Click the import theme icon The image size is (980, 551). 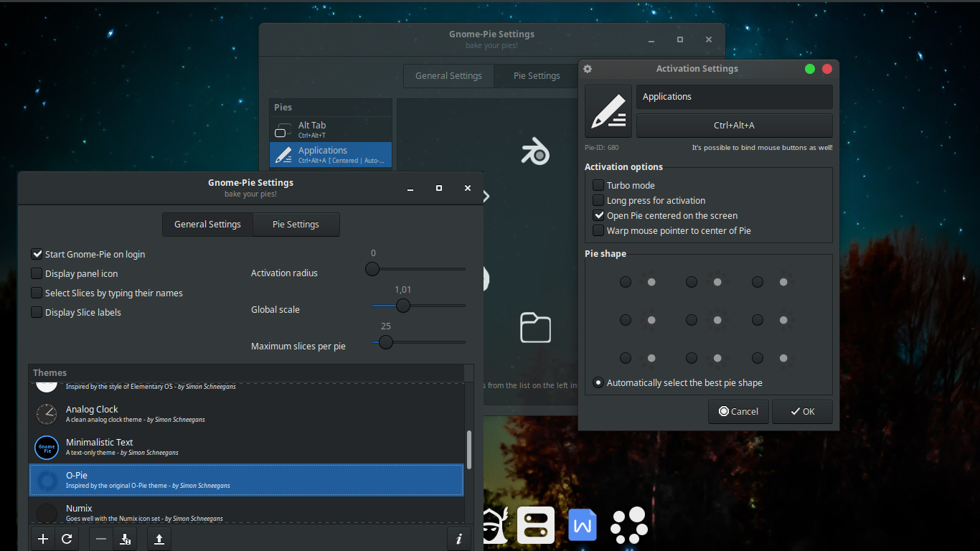pyautogui.click(x=125, y=538)
